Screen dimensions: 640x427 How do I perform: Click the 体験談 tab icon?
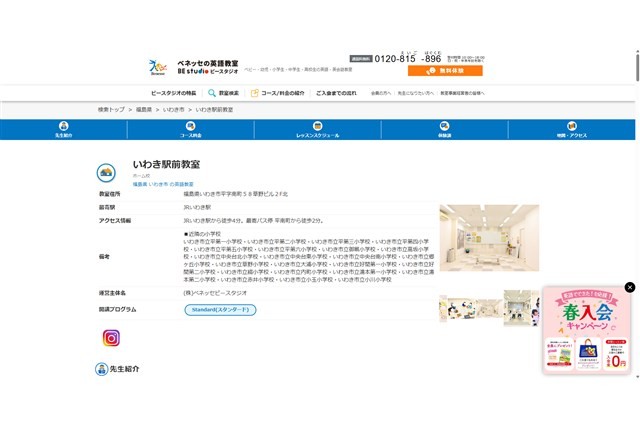click(444, 126)
